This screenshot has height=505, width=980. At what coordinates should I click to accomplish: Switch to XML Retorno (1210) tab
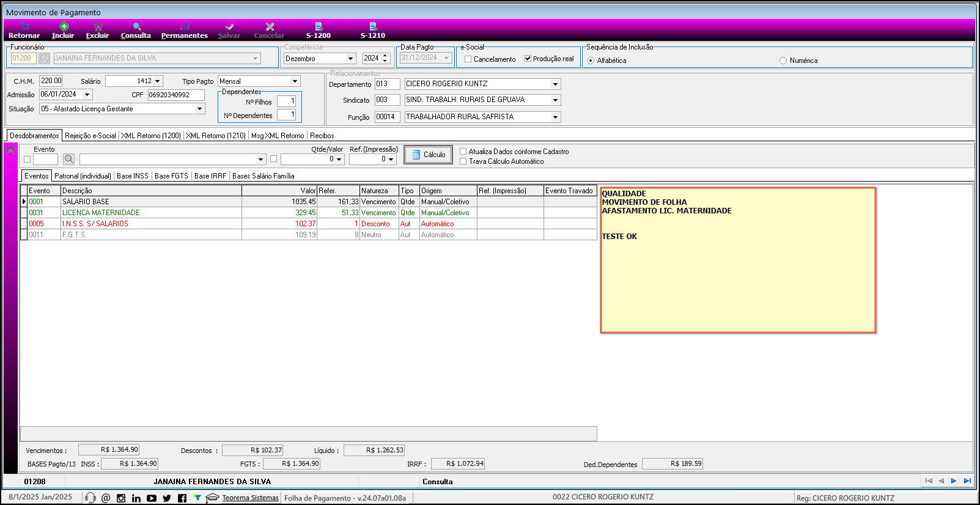point(216,136)
